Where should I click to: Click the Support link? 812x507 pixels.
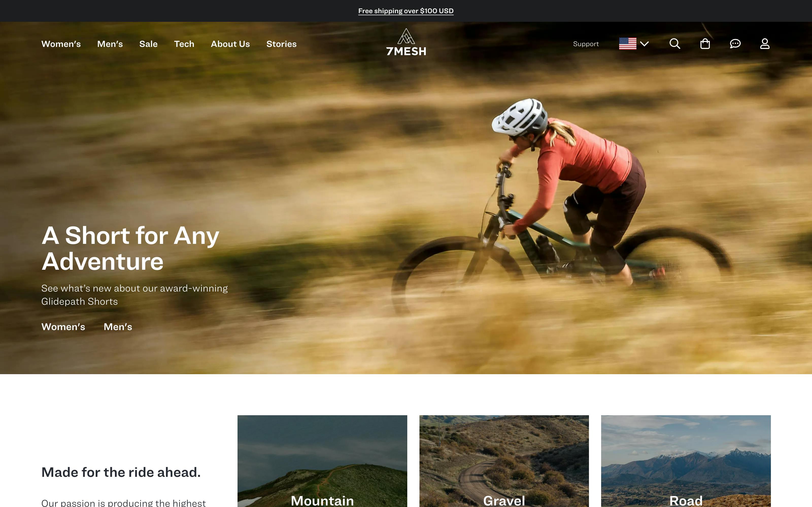(586, 44)
